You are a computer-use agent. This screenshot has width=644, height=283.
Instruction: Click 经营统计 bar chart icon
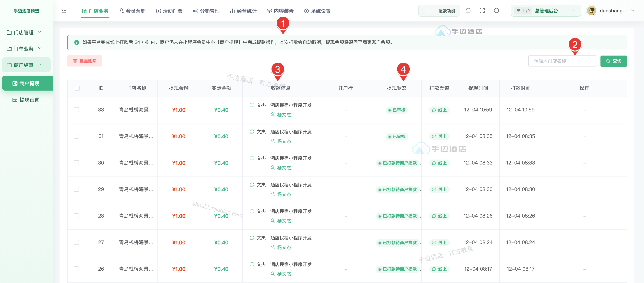click(x=232, y=11)
